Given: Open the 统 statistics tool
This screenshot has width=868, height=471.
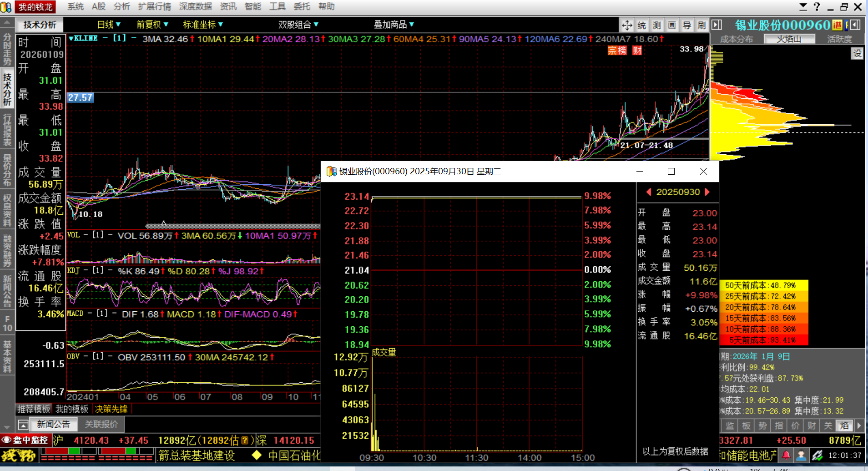Looking at the screenshot, I should point(642,25).
